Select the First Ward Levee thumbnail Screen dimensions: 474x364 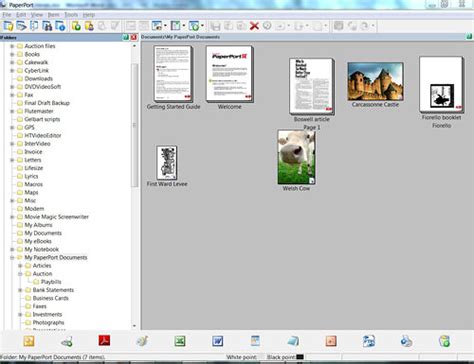(x=167, y=163)
